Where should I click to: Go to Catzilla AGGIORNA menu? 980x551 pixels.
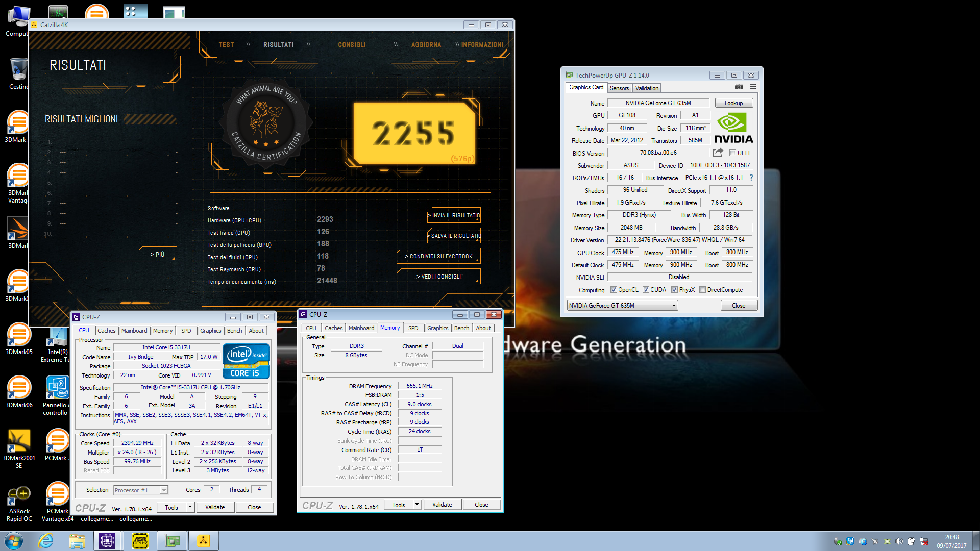426,45
